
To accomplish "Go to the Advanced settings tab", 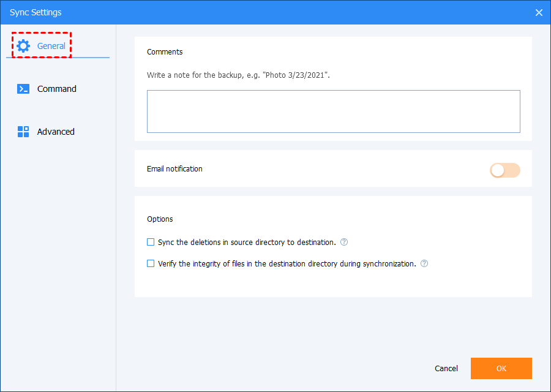I will point(56,132).
